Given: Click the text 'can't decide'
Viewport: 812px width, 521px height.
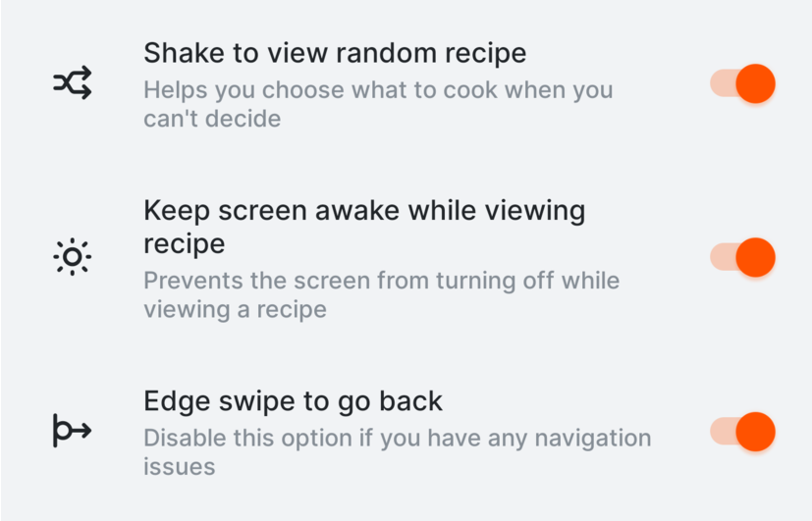Looking at the screenshot, I should click(212, 119).
